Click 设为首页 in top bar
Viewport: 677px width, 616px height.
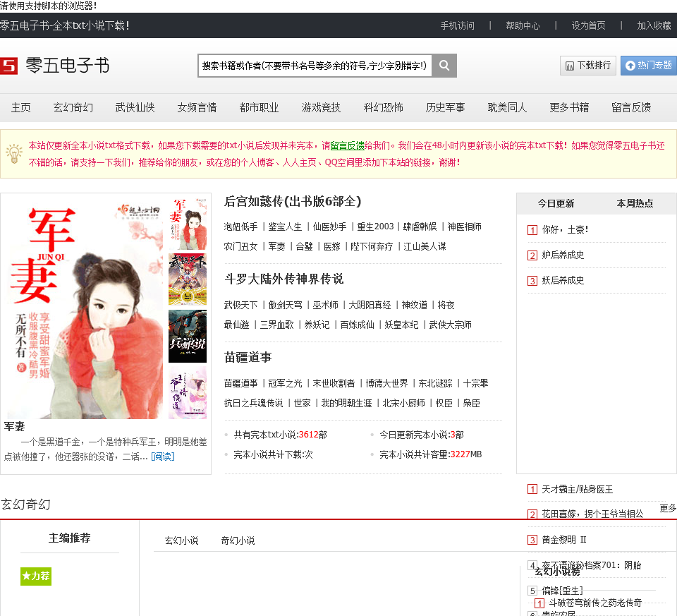[588, 25]
